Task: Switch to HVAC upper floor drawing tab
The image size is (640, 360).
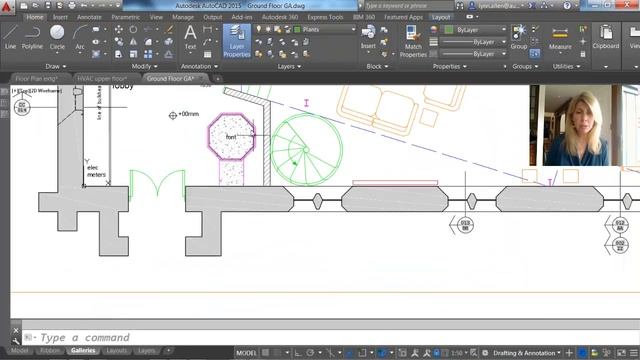Action: coord(102,78)
